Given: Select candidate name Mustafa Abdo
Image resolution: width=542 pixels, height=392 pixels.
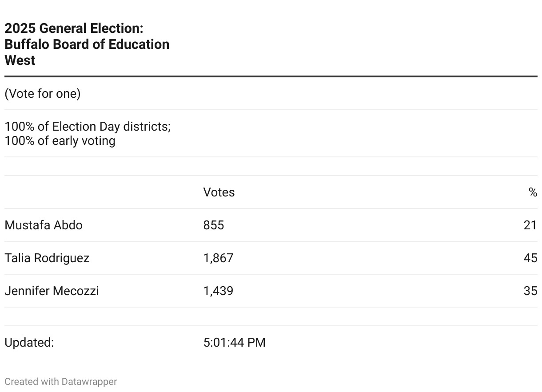Looking at the screenshot, I should tap(44, 225).
